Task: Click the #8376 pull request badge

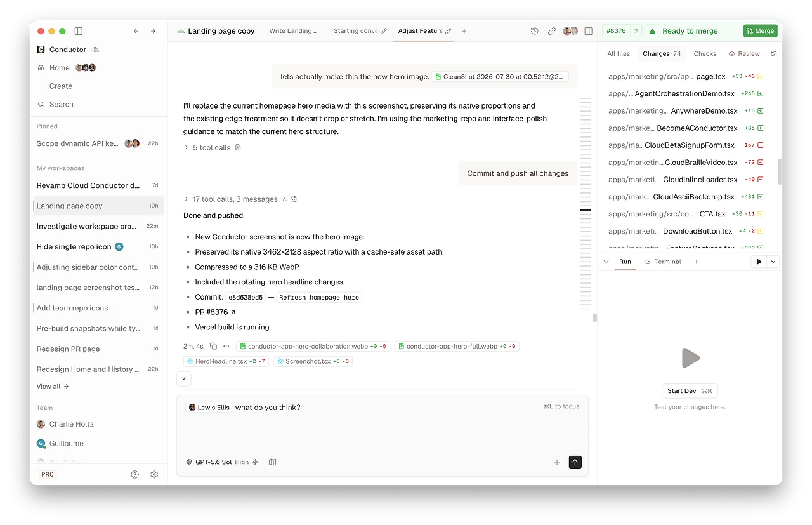Action: tap(616, 31)
